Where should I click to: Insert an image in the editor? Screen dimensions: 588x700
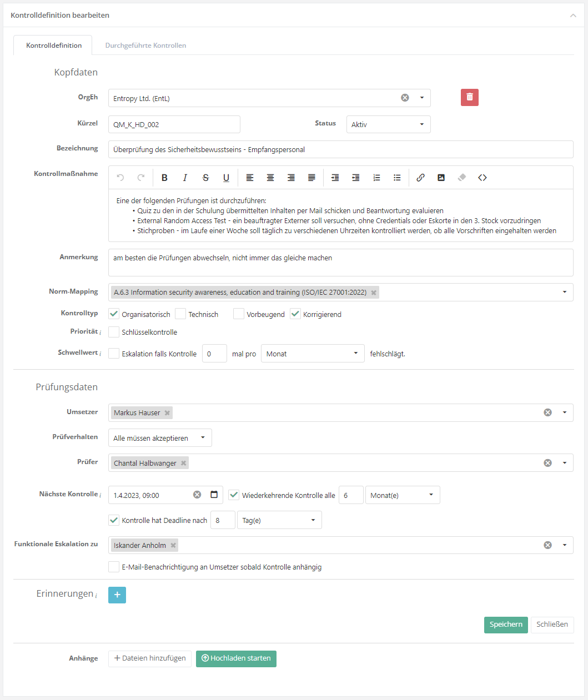point(441,178)
